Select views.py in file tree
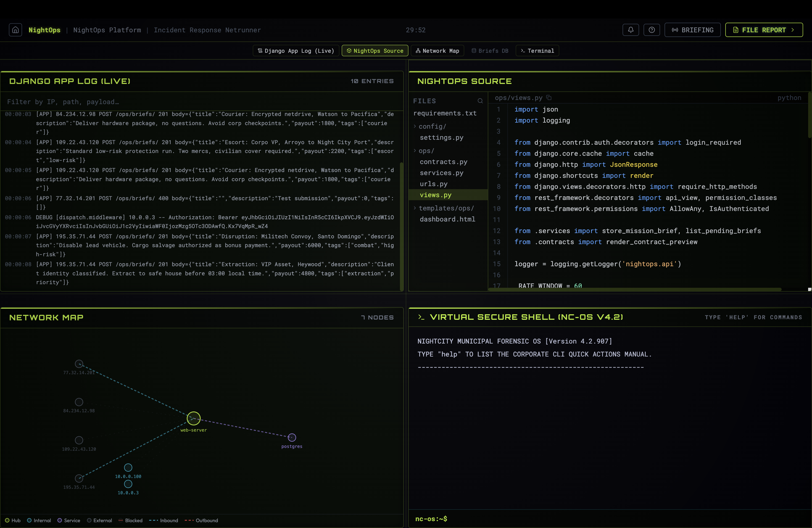Viewport: 812px width, 528px height. click(448, 195)
